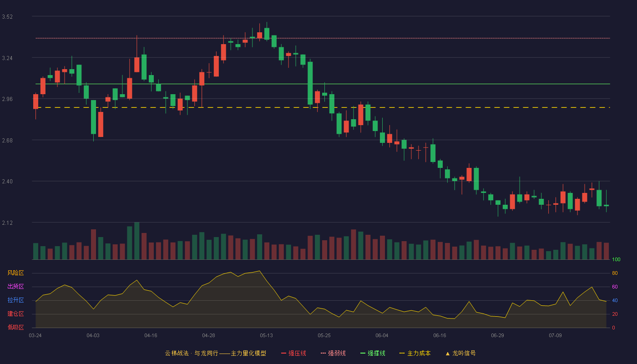
Task: Click the 80 indicator scale value
Action: 615,273
